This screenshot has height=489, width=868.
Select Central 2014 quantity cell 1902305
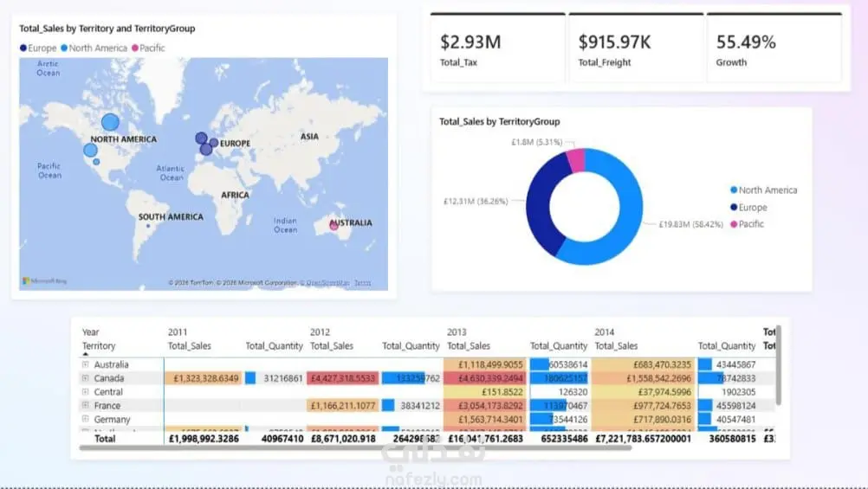[x=727, y=392]
